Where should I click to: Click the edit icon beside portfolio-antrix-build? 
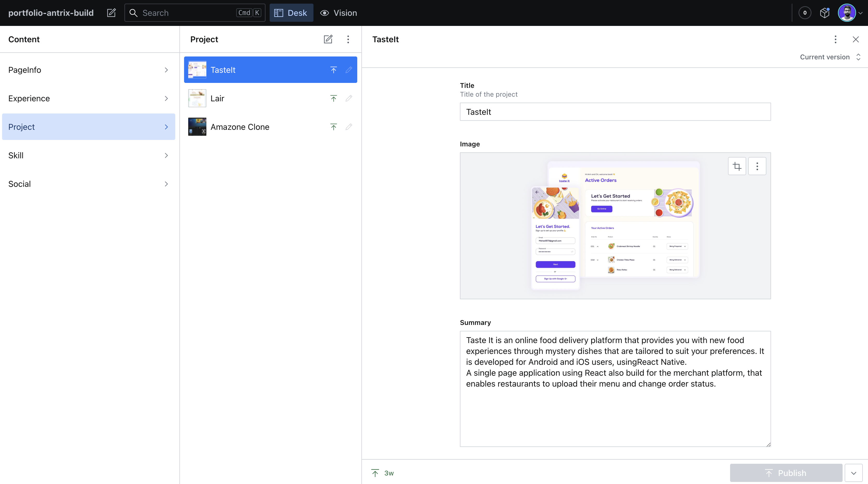tap(111, 12)
